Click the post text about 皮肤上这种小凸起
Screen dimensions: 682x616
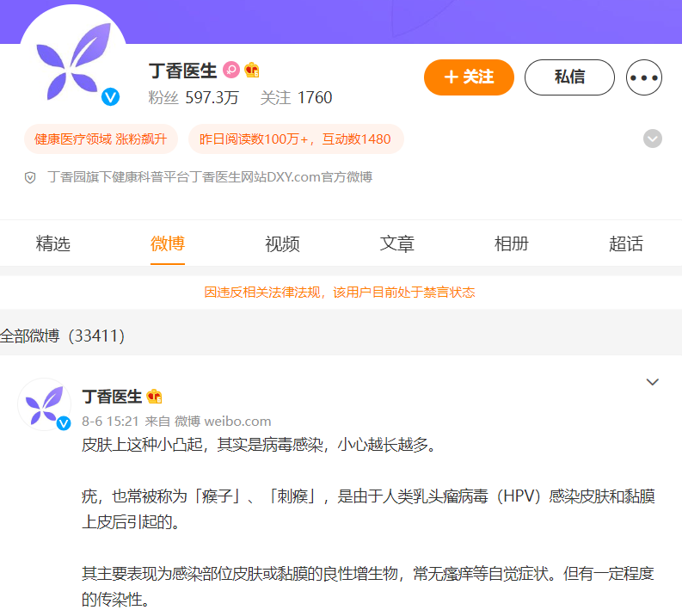259,445
